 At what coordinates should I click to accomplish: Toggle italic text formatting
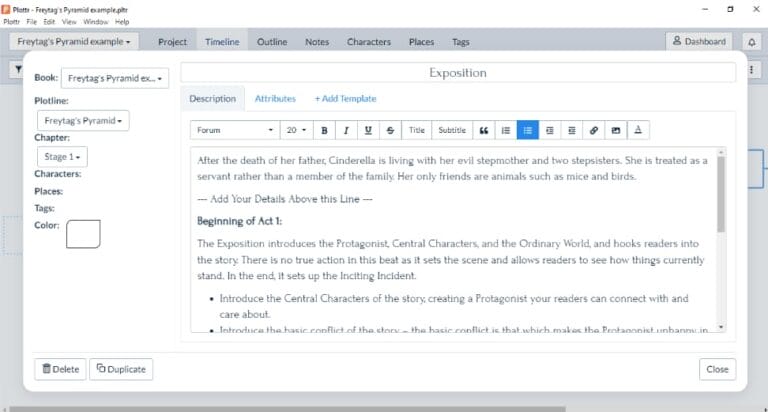coord(346,130)
